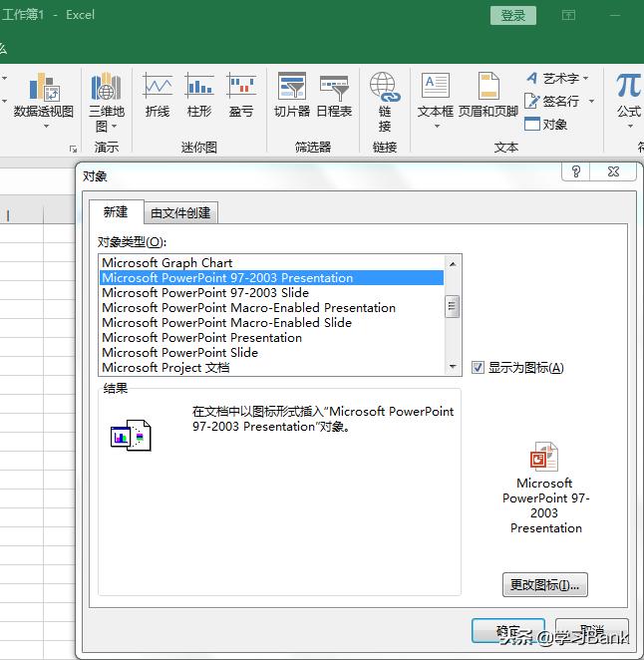Click the 更改图标 button
Viewport: 644px width, 660px height.
(545, 584)
